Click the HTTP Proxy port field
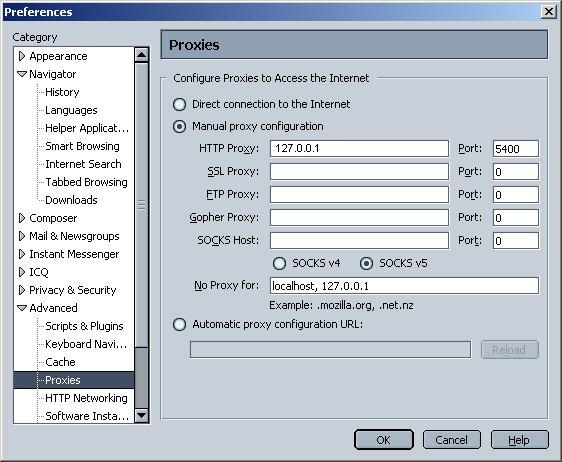562x462 pixels. [x=515, y=148]
